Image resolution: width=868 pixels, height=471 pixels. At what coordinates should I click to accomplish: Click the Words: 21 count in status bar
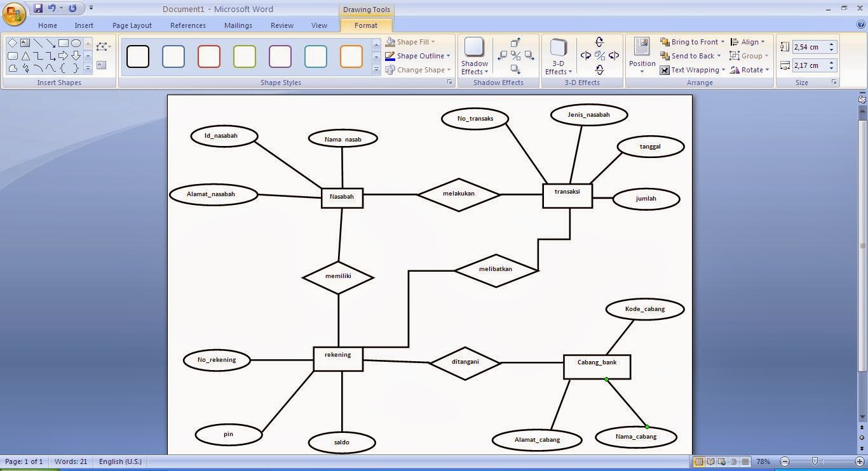click(x=71, y=461)
